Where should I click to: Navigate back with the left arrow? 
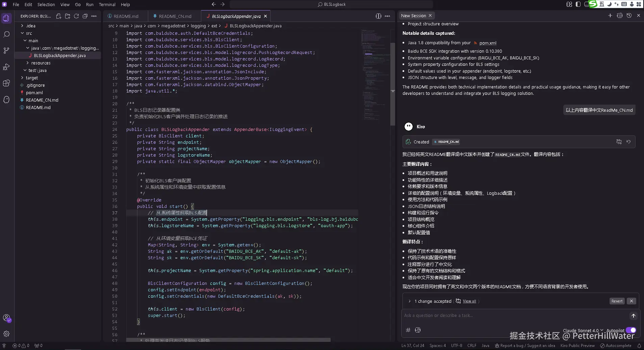[x=213, y=4]
